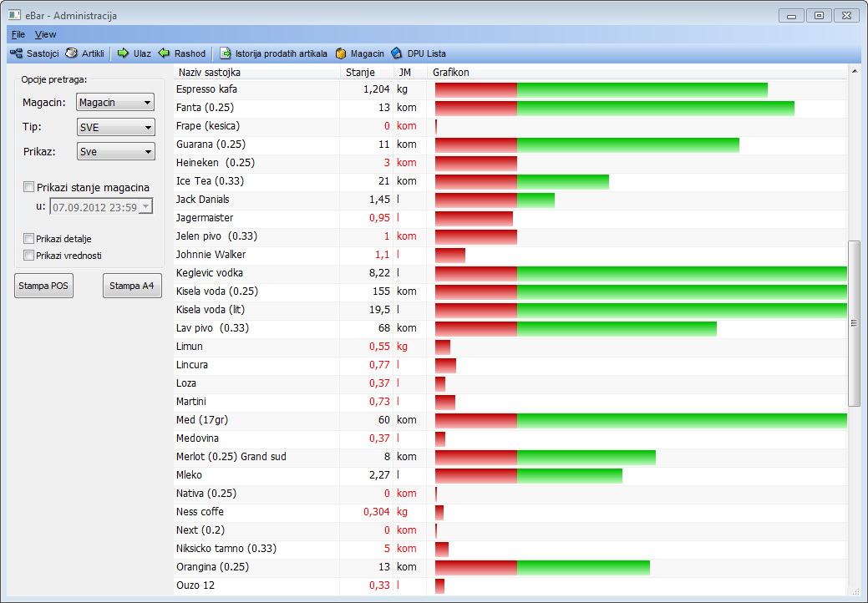Open Istorija prodatih artikala
Image resolution: width=868 pixels, height=603 pixels.
273,53
